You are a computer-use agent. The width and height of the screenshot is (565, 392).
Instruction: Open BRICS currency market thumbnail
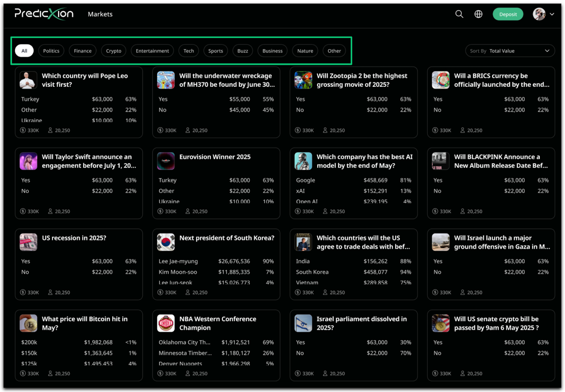[440, 80]
